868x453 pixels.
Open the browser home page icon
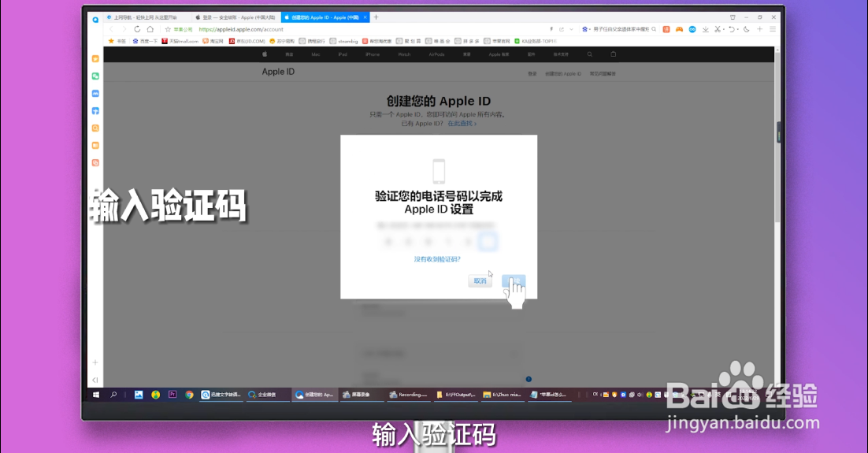click(x=150, y=29)
